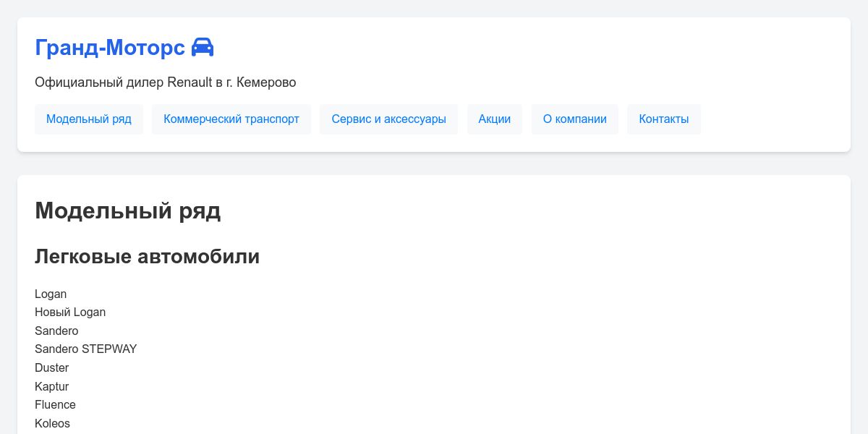The image size is (868, 434).
Task: Select the Новый Logan model entry
Action: pyautogui.click(x=70, y=312)
